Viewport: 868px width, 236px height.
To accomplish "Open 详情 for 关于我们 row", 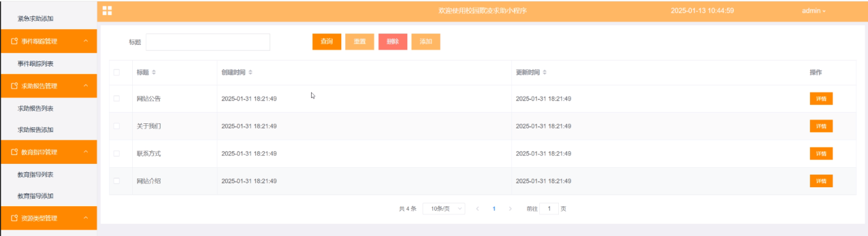I will (x=821, y=126).
